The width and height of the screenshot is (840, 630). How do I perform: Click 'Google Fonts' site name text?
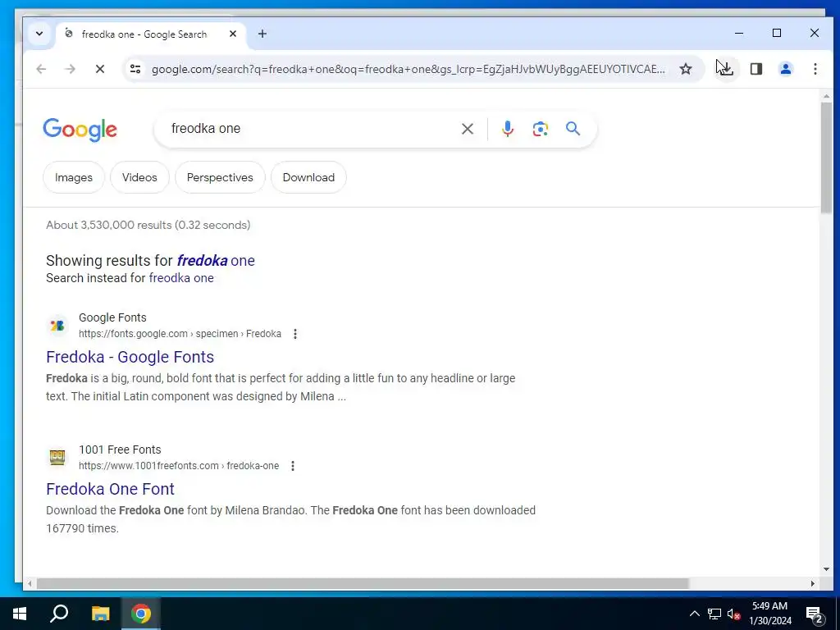pos(112,317)
